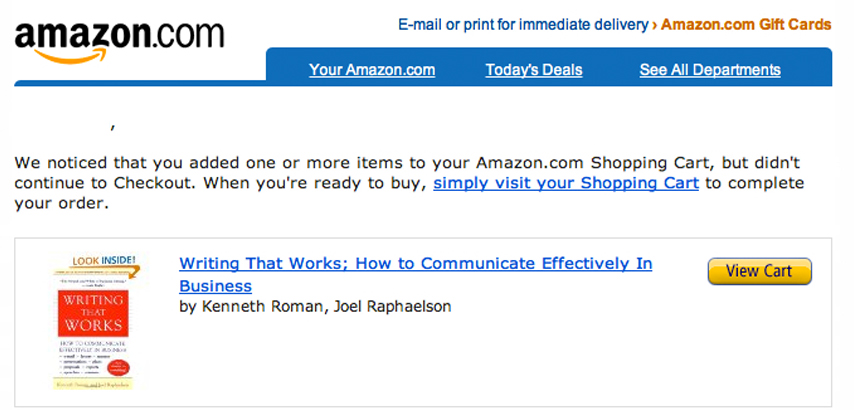Click the LOOK INSIDE! badge on book
This screenshot has width=854, height=410.
tap(105, 261)
